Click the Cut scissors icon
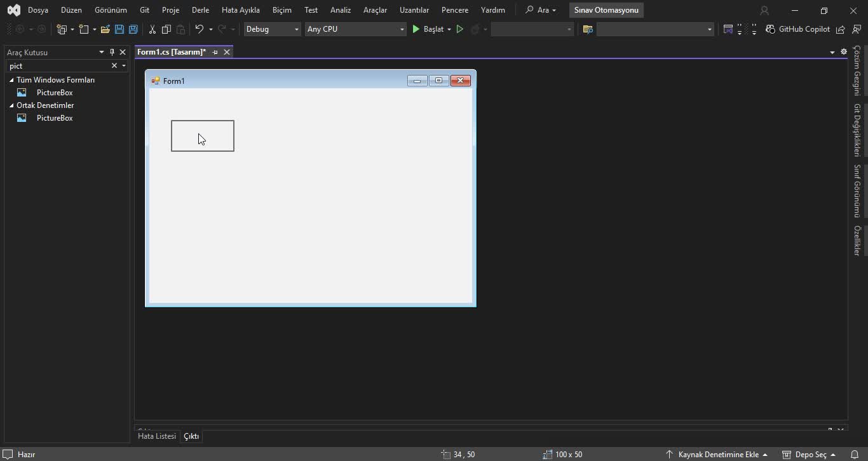Viewport: 868px width, 461px height. pyautogui.click(x=152, y=29)
